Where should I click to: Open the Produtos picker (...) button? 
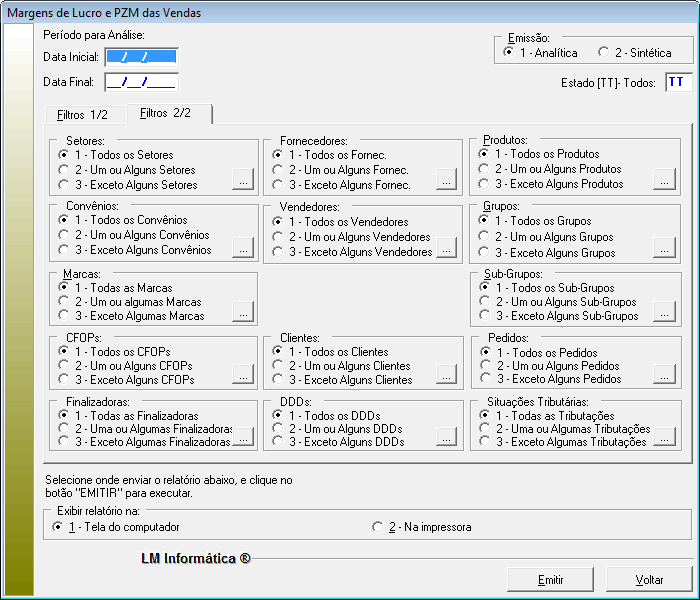pyautogui.click(x=664, y=180)
